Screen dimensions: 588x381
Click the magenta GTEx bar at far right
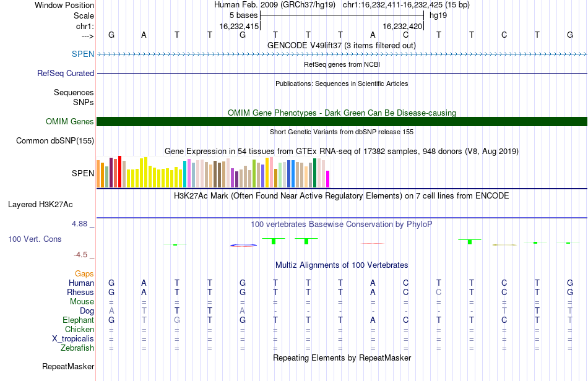point(327,179)
